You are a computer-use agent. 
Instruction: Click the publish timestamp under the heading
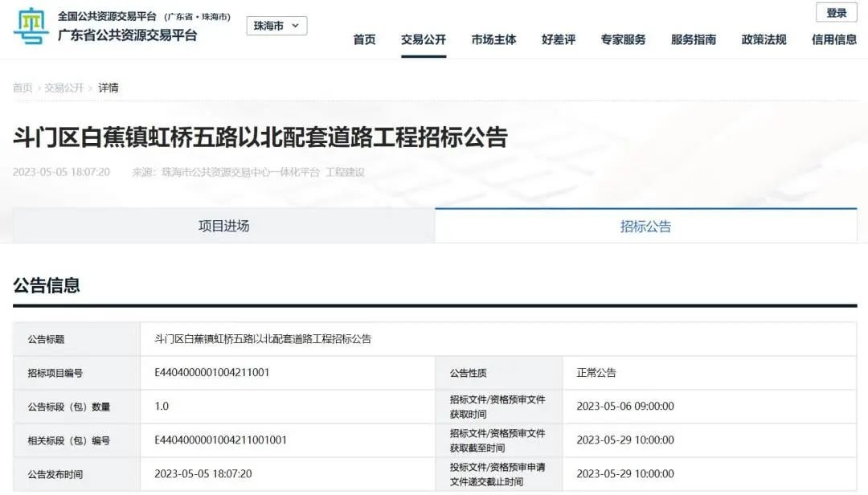point(61,172)
